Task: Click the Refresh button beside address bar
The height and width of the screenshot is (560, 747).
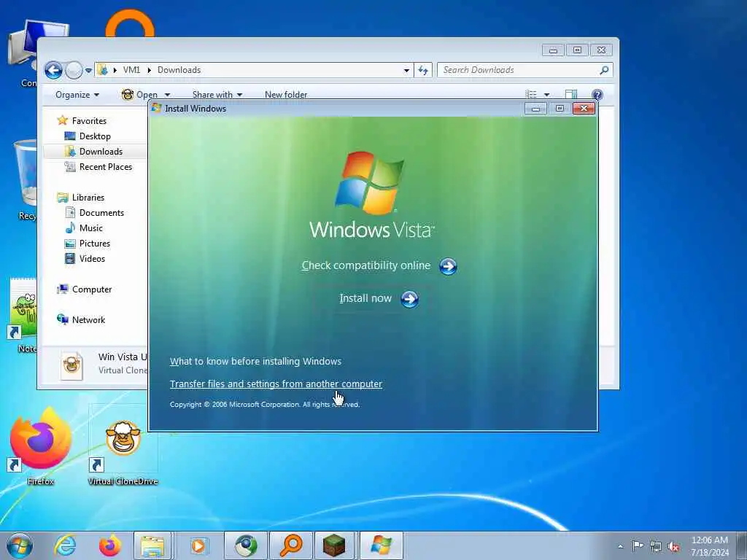Action: coord(422,71)
